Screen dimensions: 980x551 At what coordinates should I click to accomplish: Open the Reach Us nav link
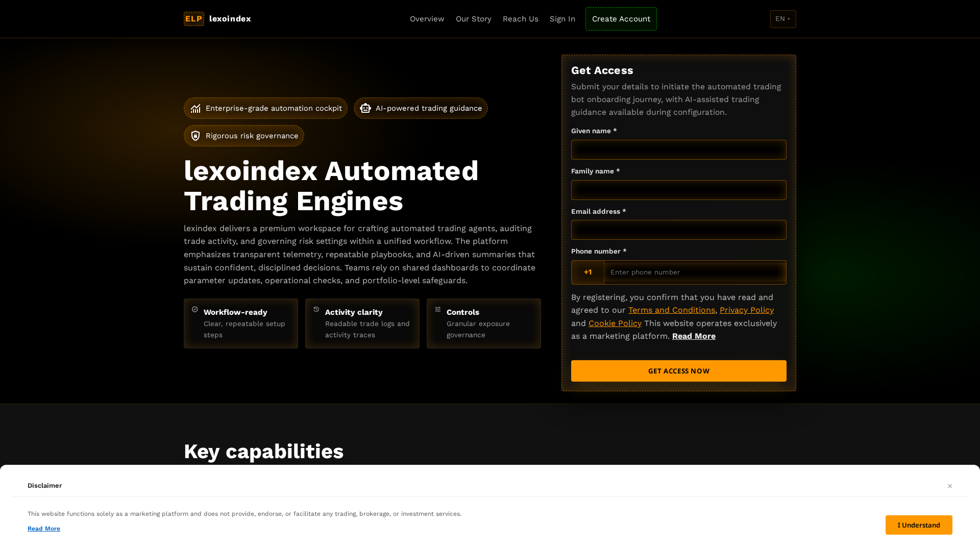(x=521, y=19)
